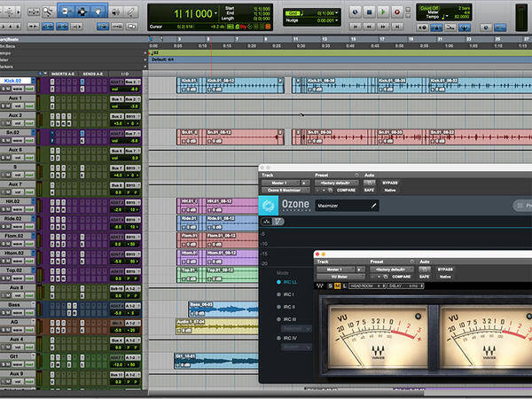The image size is (532, 399).
Task: Open the IRC III style dropdown
Action: [x=296, y=329]
